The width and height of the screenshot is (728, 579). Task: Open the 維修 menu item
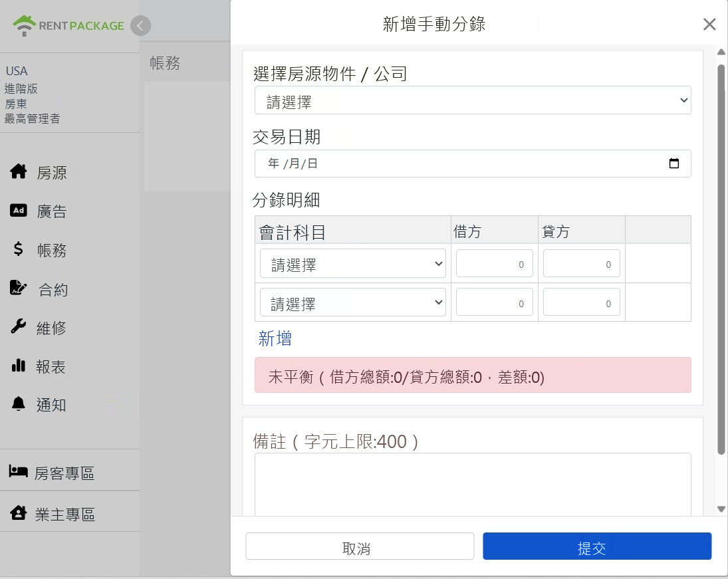point(52,328)
